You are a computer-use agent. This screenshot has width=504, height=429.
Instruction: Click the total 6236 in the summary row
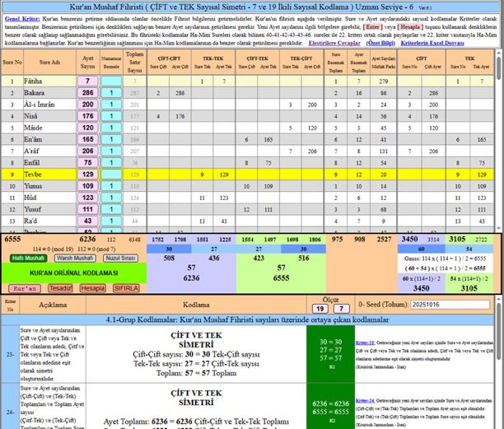click(87, 239)
